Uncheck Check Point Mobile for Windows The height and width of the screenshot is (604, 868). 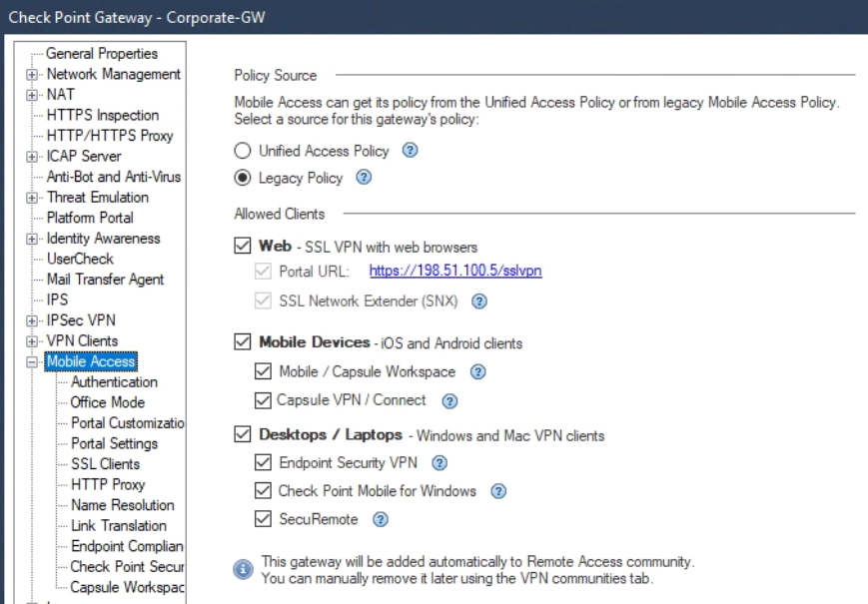[x=263, y=490]
